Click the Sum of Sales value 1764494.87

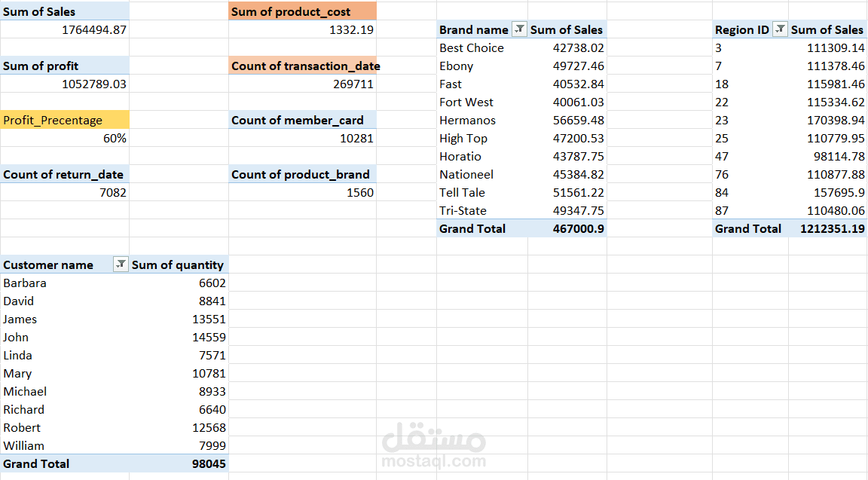click(94, 30)
